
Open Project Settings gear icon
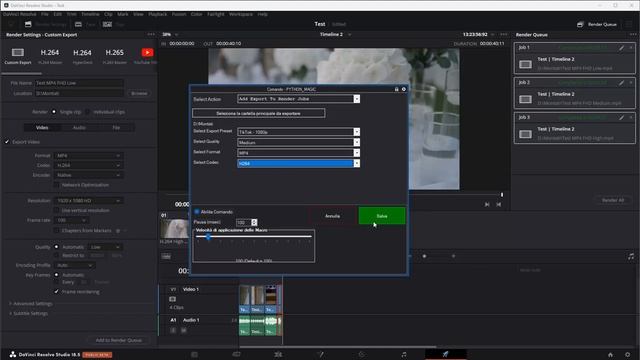point(628,355)
